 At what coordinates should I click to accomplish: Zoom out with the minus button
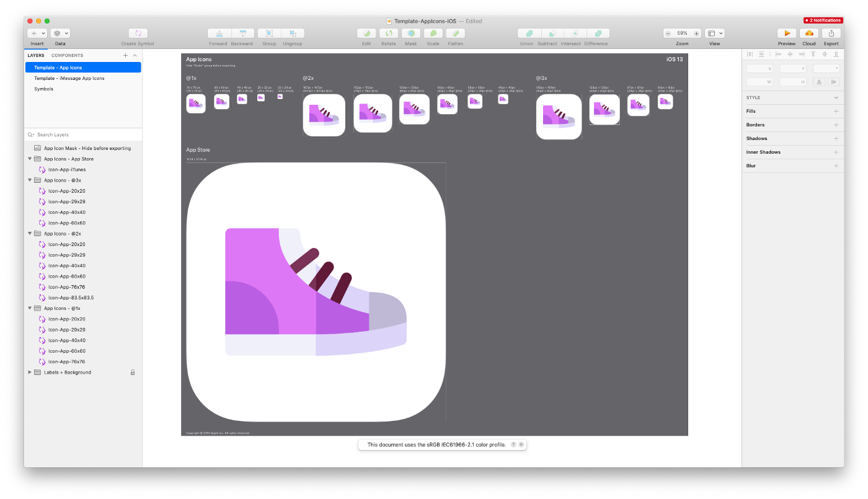pyautogui.click(x=668, y=33)
